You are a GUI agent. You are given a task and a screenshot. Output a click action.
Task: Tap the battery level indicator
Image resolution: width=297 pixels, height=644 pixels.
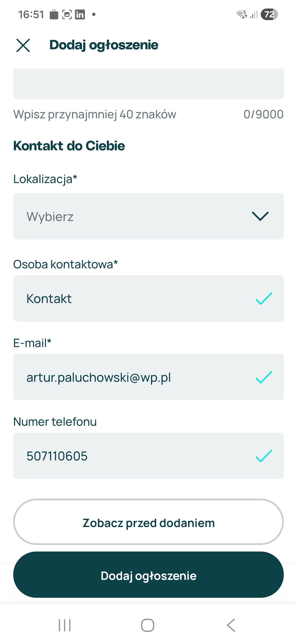pyautogui.click(x=269, y=14)
